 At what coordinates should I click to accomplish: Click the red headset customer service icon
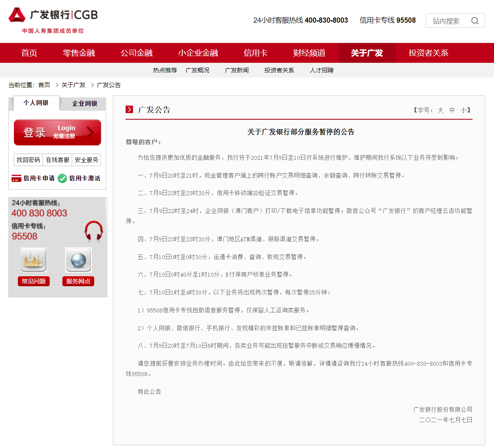pos(94,231)
